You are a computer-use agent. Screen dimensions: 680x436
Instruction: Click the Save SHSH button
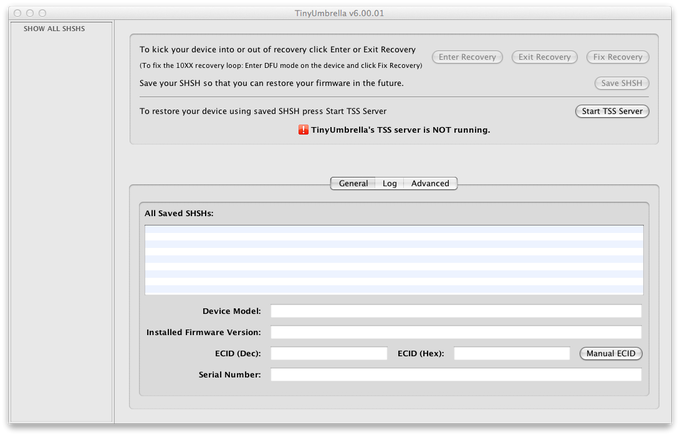coord(621,83)
